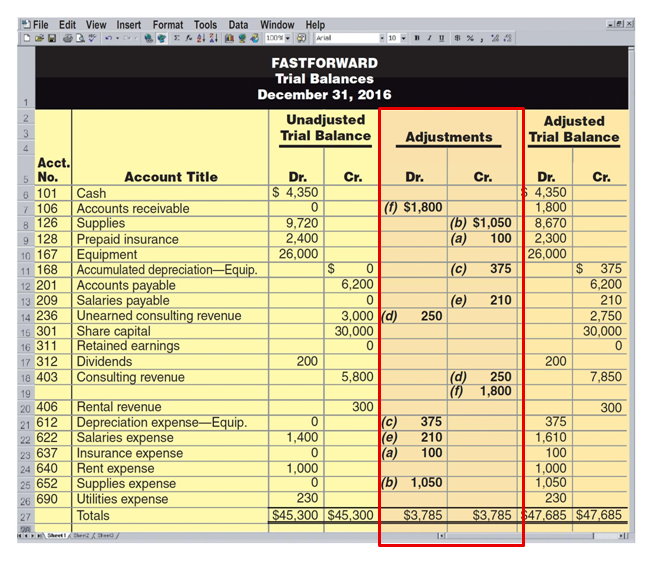The image size is (656, 566).
Task: Insert AutoSum with sigma icon
Action: [x=177, y=38]
